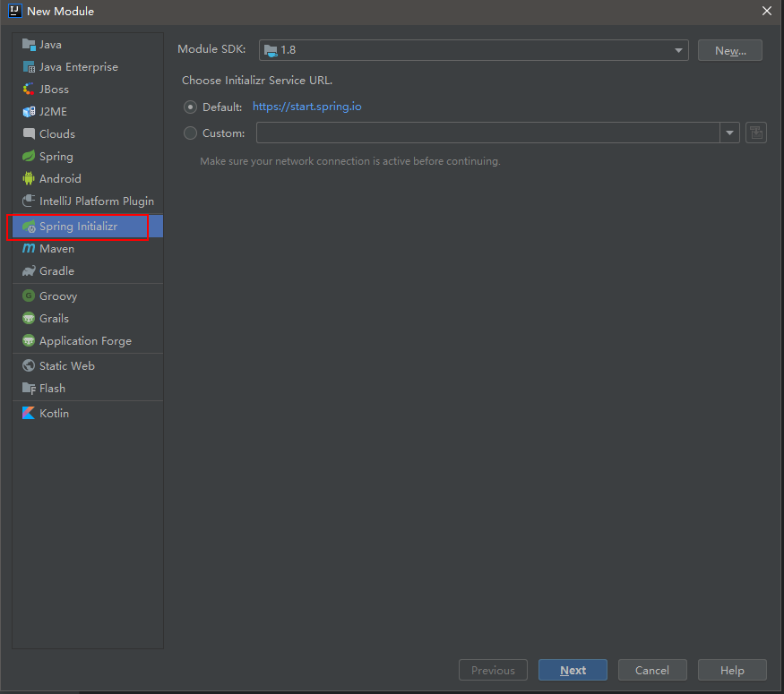Click the Cancel button
Viewport: 784px width, 694px height.
(x=652, y=670)
